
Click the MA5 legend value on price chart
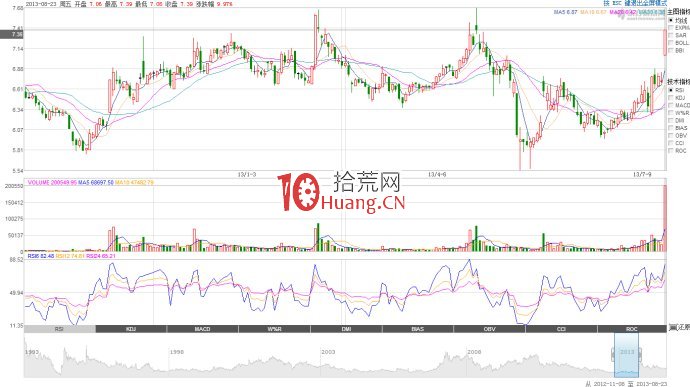point(565,12)
